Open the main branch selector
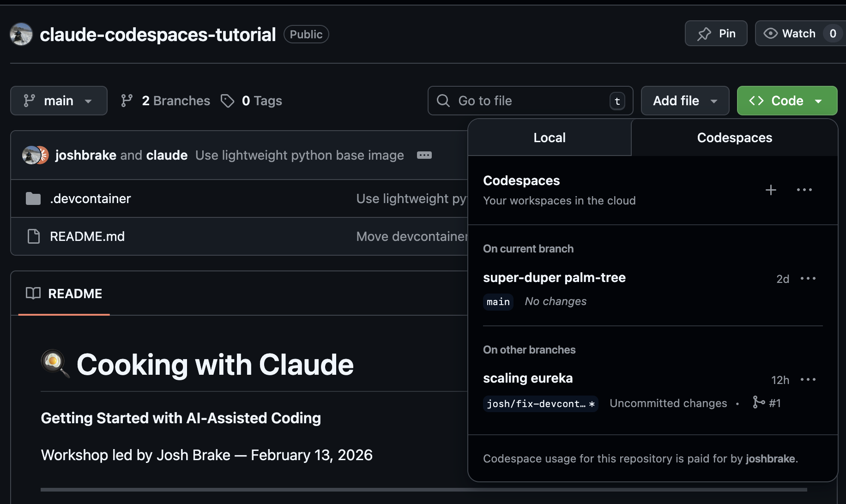The height and width of the screenshot is (504, 846). (59, 101)
